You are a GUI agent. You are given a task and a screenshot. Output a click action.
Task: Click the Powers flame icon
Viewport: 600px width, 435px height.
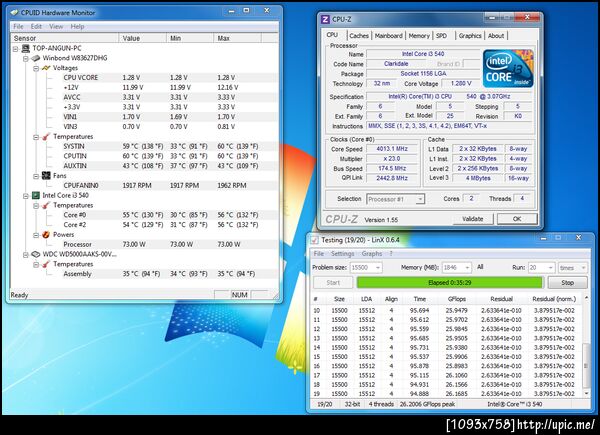pyautogui.click(x=46, y=235)
